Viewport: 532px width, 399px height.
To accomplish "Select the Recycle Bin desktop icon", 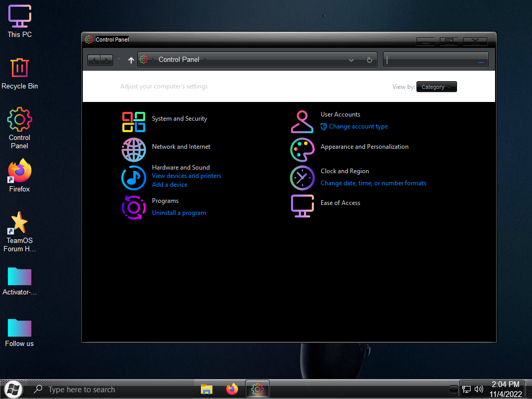I will point(19,73).
